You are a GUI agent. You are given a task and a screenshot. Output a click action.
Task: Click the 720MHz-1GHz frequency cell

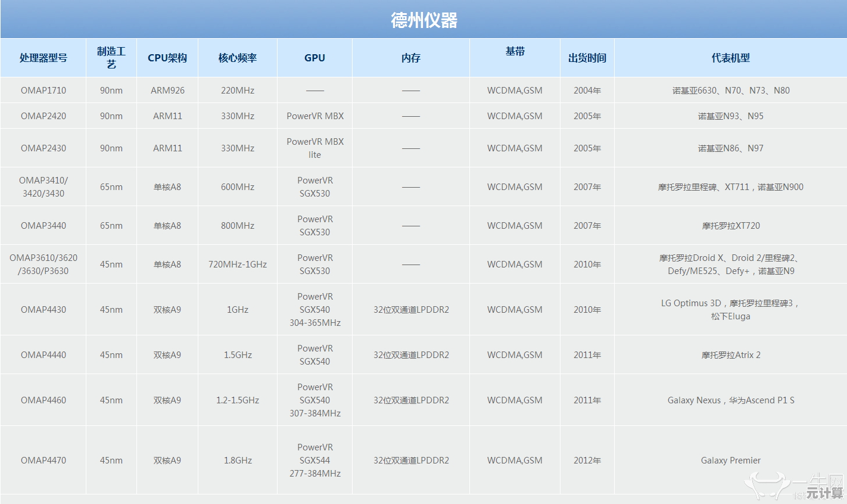(238, 265)
